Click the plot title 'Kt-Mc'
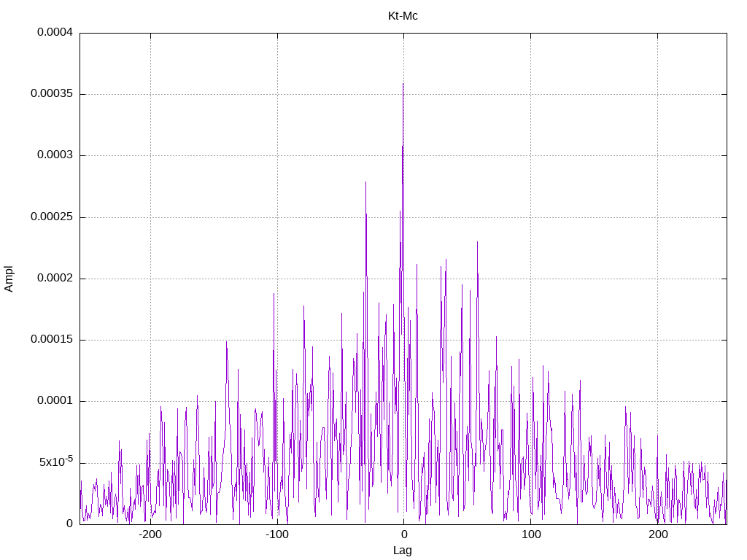747x560 pixels. point(403,16)
